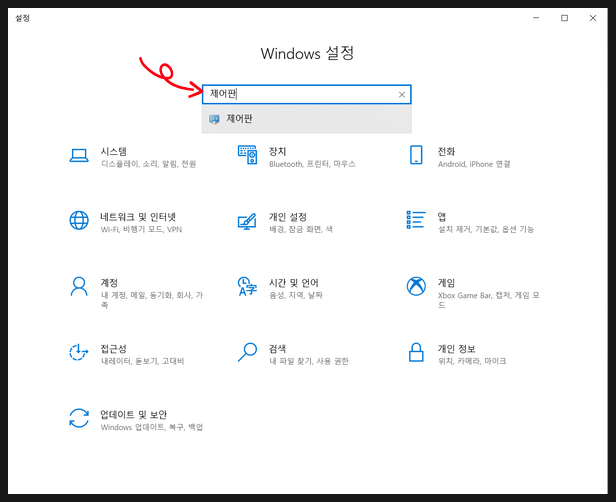This screenshot has height=502, width=616.
Task: Open the 네트워크 및 인터넷 title
Action: (138, 217)
